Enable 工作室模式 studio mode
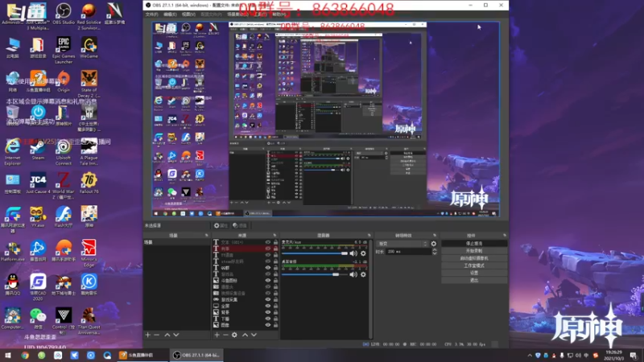The width and height of the screenshot is (644, 362). coord(474,265)
